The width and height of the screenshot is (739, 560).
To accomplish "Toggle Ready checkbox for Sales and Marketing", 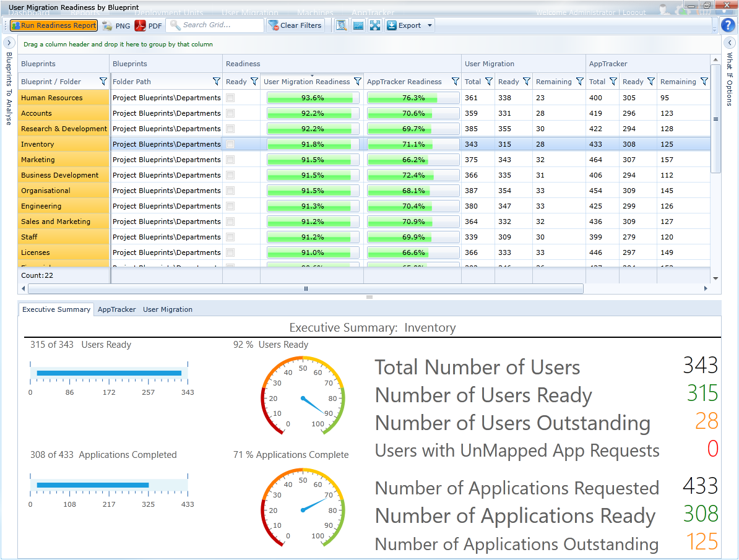I will (230, 222).
